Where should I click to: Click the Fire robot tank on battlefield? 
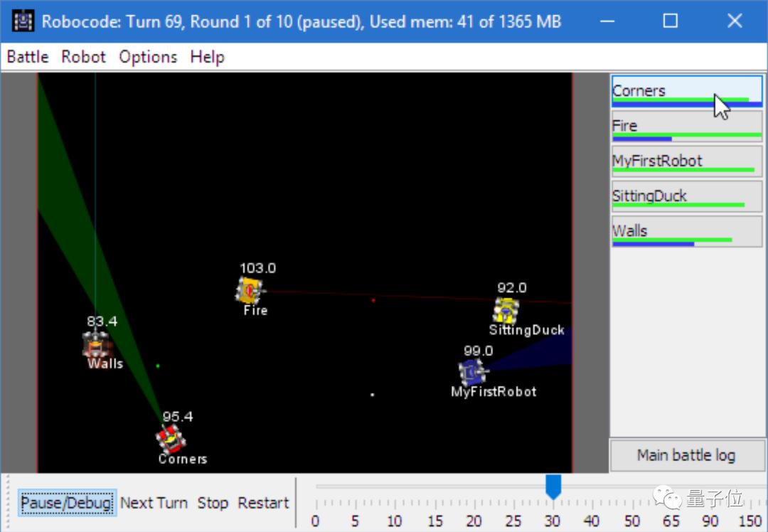click(250, 290)
